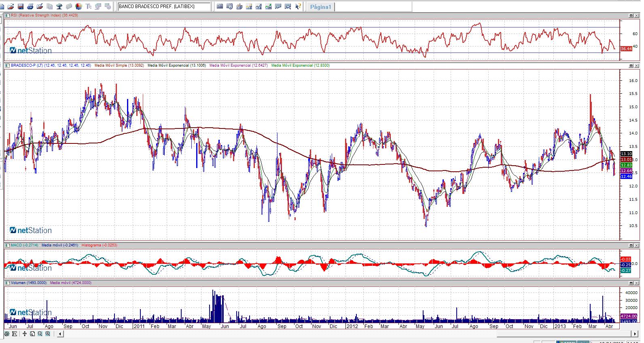Click the edit pencil toolbar icon
644x343 pixels.
click(x=40, y=6)
